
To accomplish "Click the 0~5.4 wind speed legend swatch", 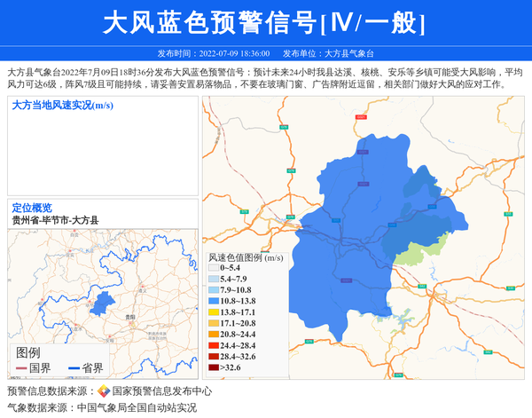I will (214, 267).
